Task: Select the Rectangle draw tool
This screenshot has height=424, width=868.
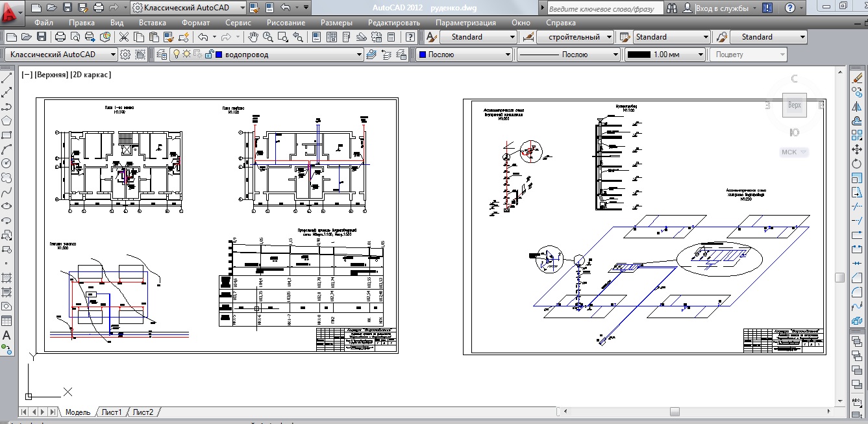Action: click(6, 135)
